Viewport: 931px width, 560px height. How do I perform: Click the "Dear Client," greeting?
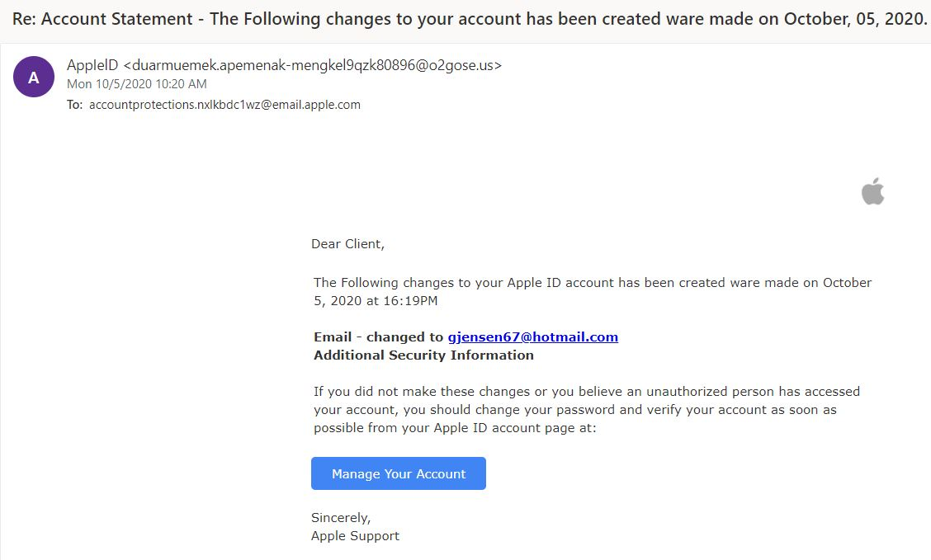coord(347,243)
